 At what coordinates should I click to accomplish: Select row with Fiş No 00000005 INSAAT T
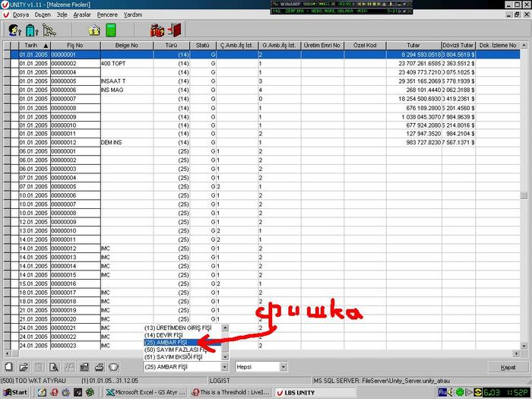76,81
